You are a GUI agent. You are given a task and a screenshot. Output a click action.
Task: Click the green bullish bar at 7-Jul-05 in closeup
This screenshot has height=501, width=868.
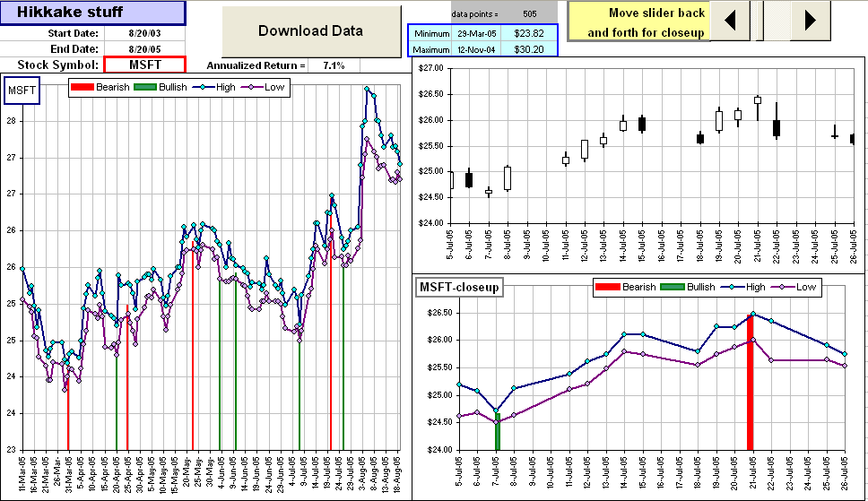tap(498, 431)
